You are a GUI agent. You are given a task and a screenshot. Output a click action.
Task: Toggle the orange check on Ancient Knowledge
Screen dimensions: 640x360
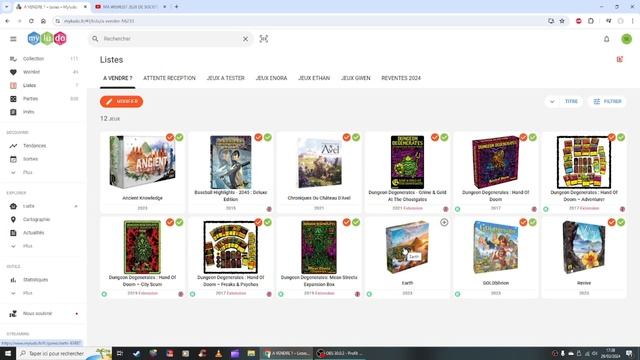tap(170, 138)
